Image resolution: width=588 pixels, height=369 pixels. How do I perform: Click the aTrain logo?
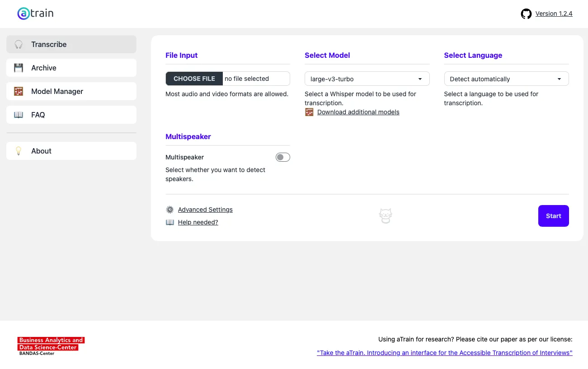pyautogui.click(x=35, y=14)
